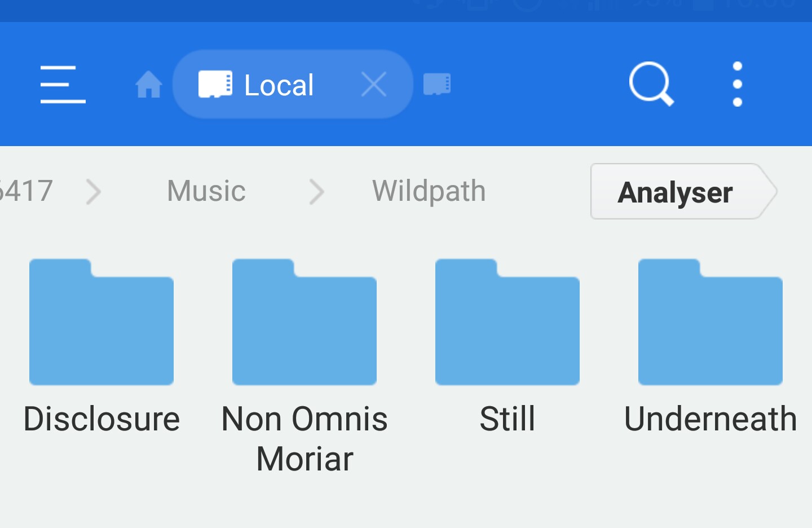The width and height of the screenshot is (812, 528).
Task: Go to the home screen icon
Action: [149, 85]
